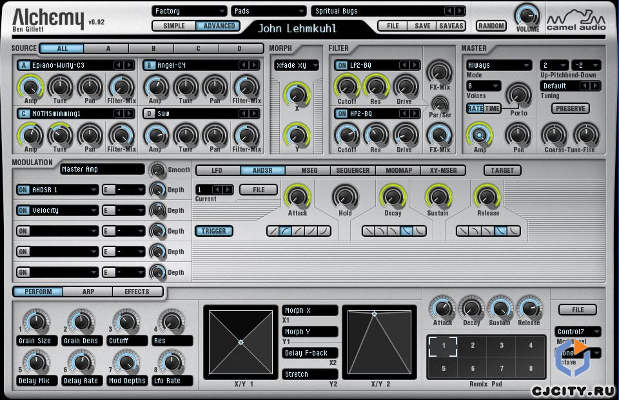Click the envelope Attack knob in AHDSR section

(x=296, y=196)
